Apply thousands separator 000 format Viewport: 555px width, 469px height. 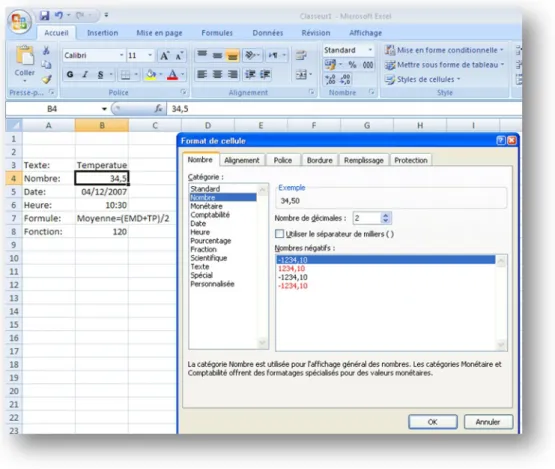[368, 65]
